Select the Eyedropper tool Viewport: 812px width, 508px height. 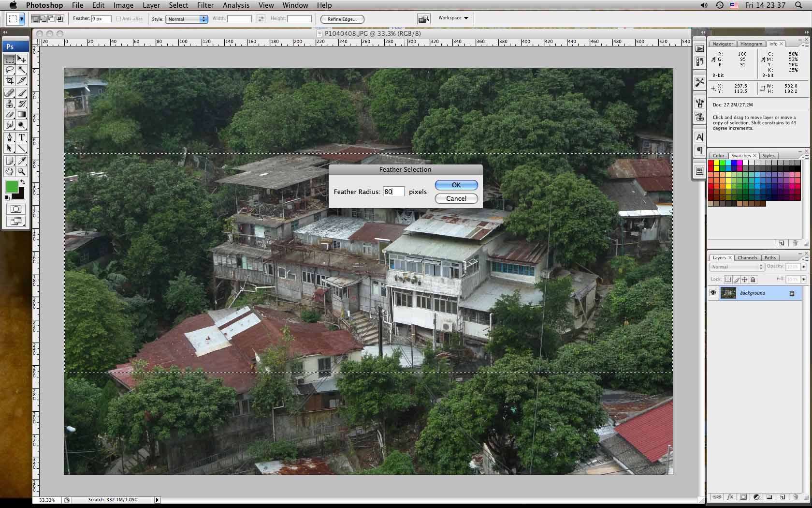pyautogui.click(x=22, y=161)
